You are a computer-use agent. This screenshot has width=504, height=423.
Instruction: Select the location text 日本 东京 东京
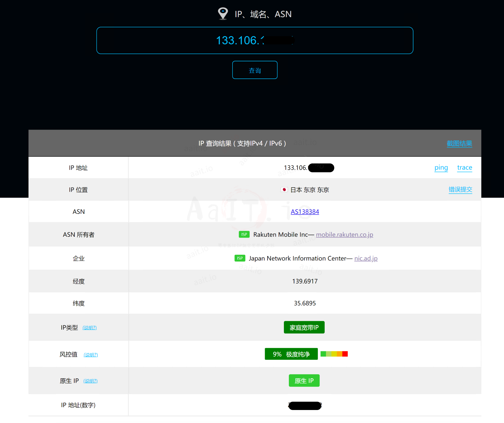[310, 190]
